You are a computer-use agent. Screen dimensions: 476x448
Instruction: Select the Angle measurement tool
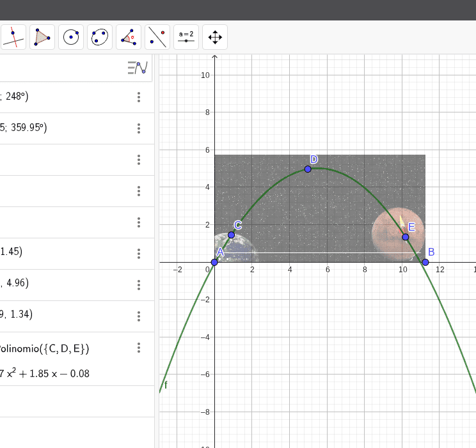pyautogui.click(x=129, y=37)
